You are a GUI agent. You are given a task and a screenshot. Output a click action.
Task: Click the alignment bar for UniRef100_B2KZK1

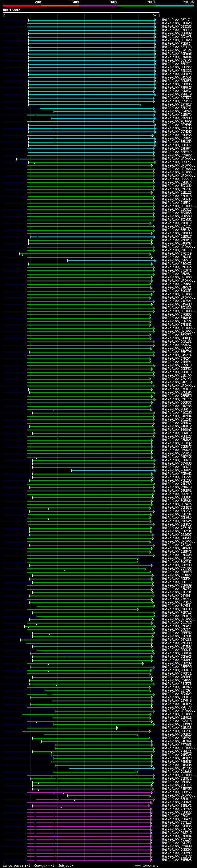click(97, 108)
